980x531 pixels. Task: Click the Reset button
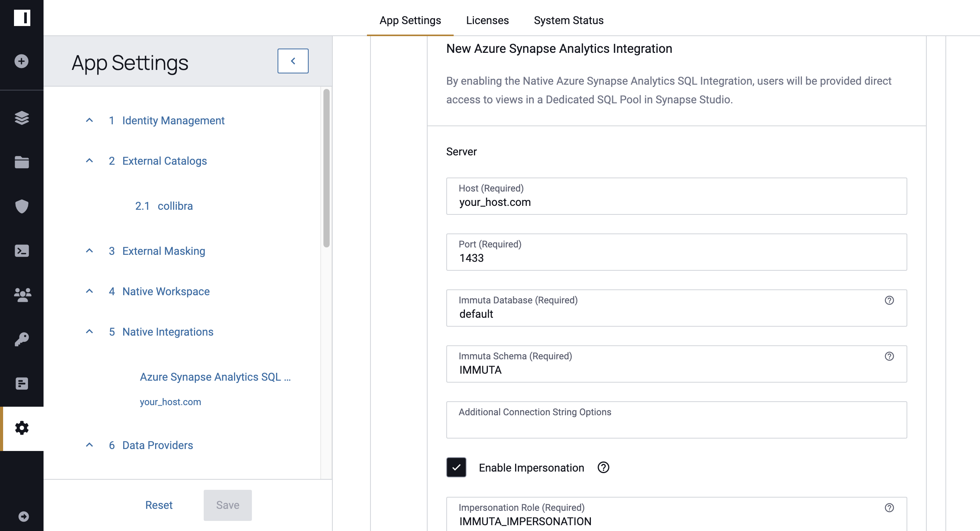(159, 505)
